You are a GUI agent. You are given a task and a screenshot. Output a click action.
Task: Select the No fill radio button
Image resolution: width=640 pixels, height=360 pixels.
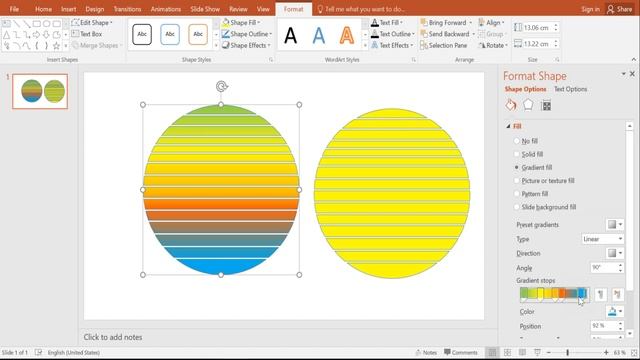(517, 141)
